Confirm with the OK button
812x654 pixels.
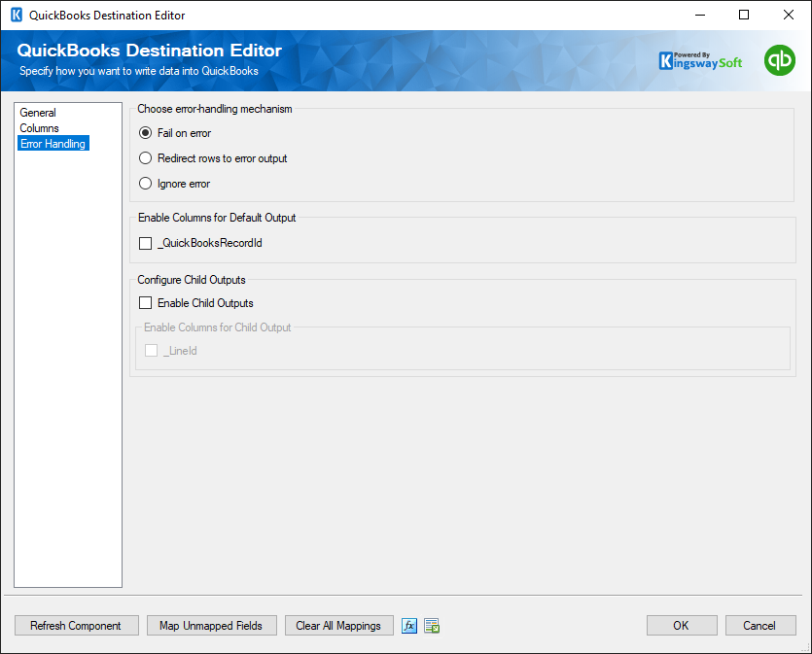tap(682, 626)
